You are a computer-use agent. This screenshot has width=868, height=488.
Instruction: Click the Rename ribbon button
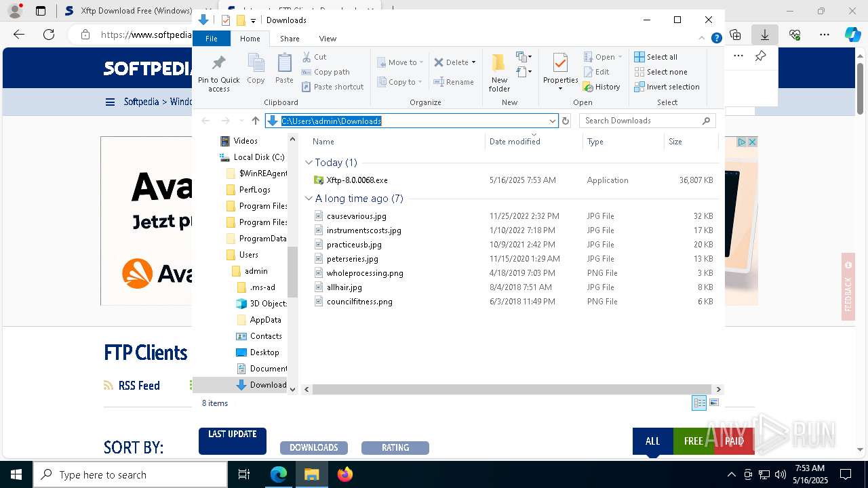[x=454, y=82]
